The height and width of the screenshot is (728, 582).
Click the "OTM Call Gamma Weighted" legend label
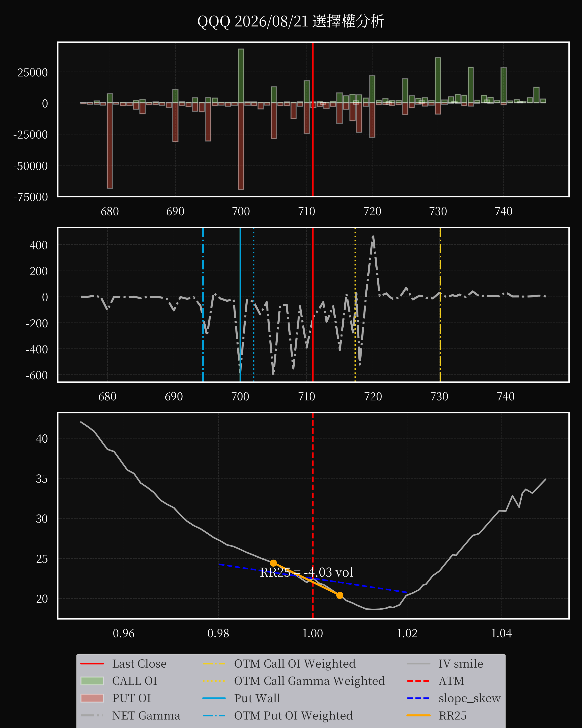[x=309, y=681]
